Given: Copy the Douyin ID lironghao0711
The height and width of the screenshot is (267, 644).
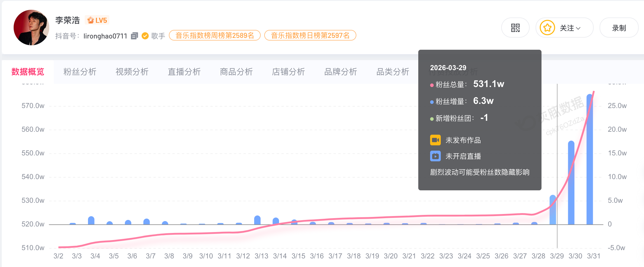Looking at the screenshot, I should [134, 36].
